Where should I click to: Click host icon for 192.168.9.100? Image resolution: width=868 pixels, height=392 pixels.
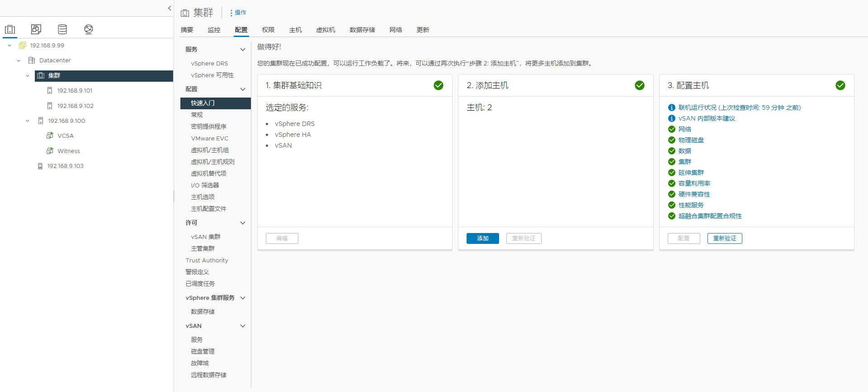(41, 121)
